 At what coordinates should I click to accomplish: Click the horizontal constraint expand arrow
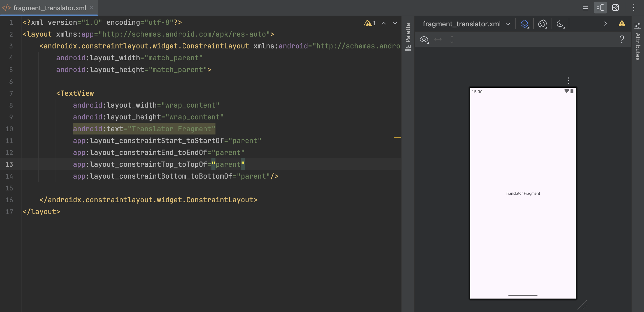[438, 40]
